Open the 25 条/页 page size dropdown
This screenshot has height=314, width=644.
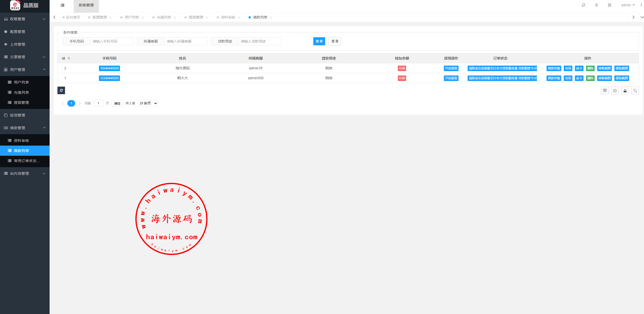click(x=148, y=103)
